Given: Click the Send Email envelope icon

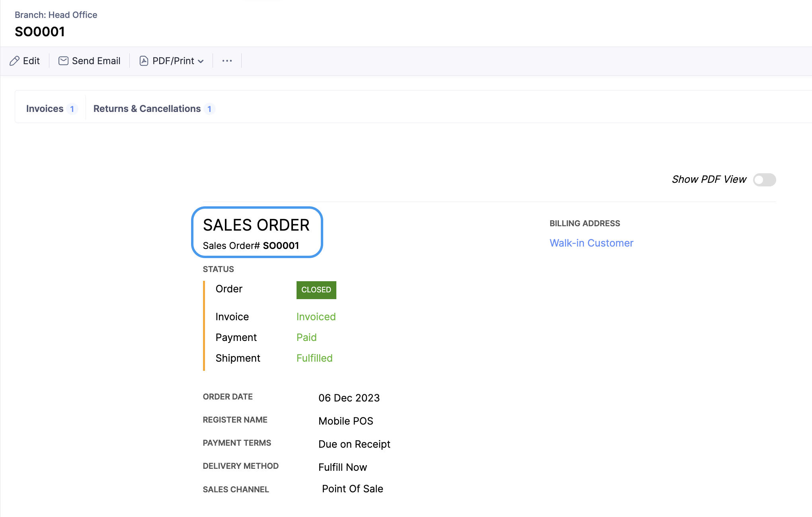Looking at the screenshot, I should (63, 61).
